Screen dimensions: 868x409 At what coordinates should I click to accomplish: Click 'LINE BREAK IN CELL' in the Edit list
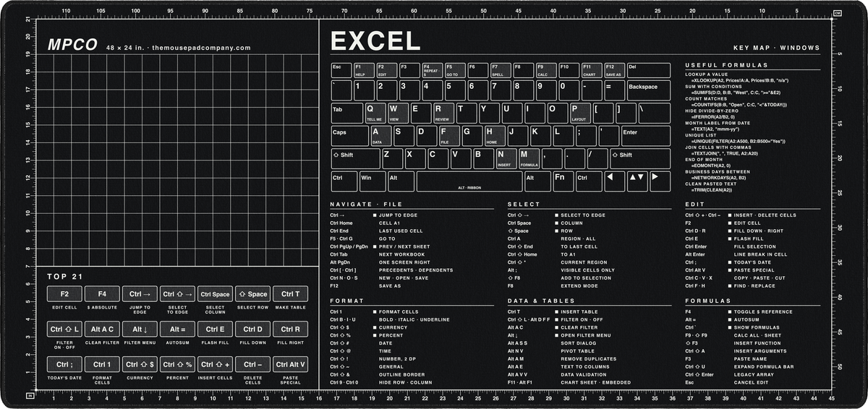click(x=761, y=254)
